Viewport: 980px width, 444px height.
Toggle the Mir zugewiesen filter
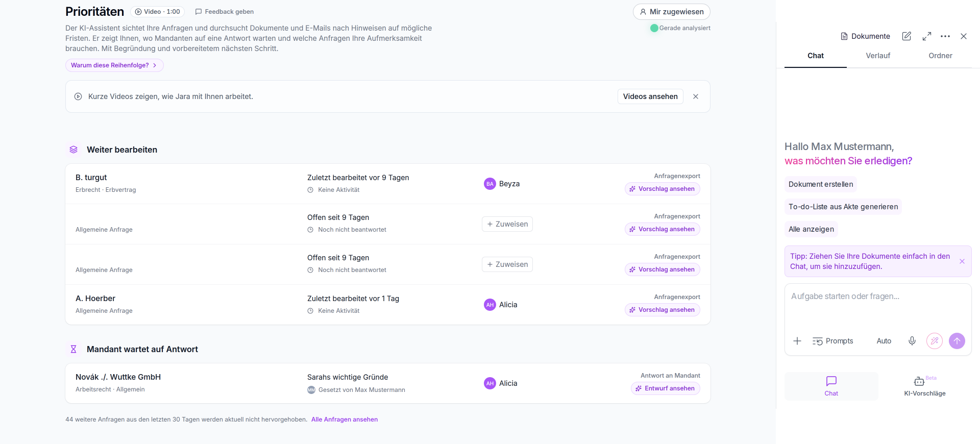coord(672,12)
